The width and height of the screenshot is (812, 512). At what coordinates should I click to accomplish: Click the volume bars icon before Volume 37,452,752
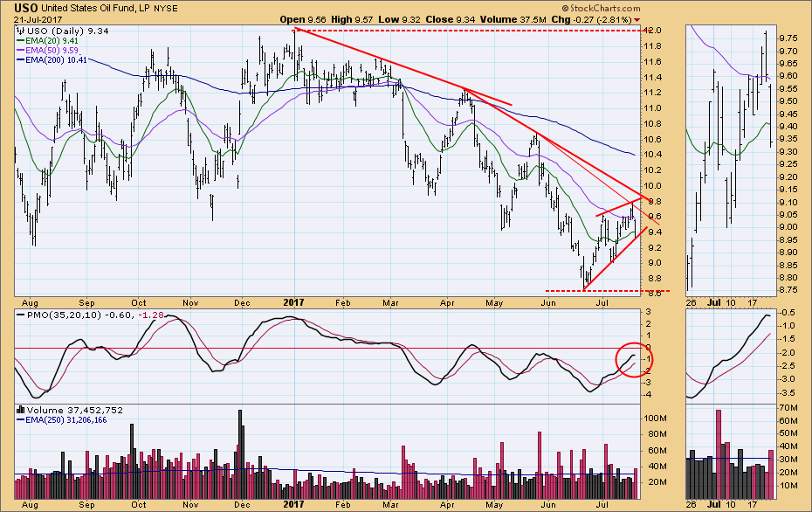[21, 410]
